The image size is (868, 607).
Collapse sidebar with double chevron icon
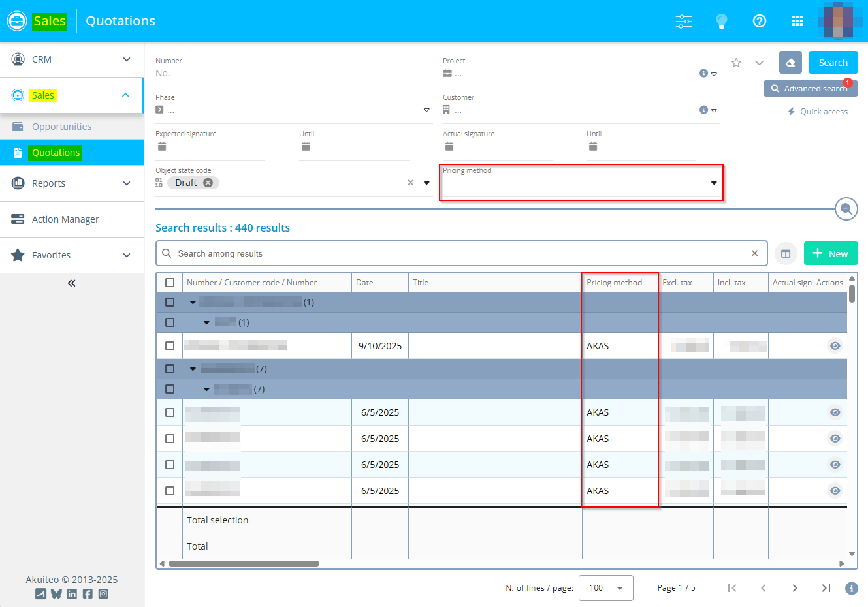point(71,283)
